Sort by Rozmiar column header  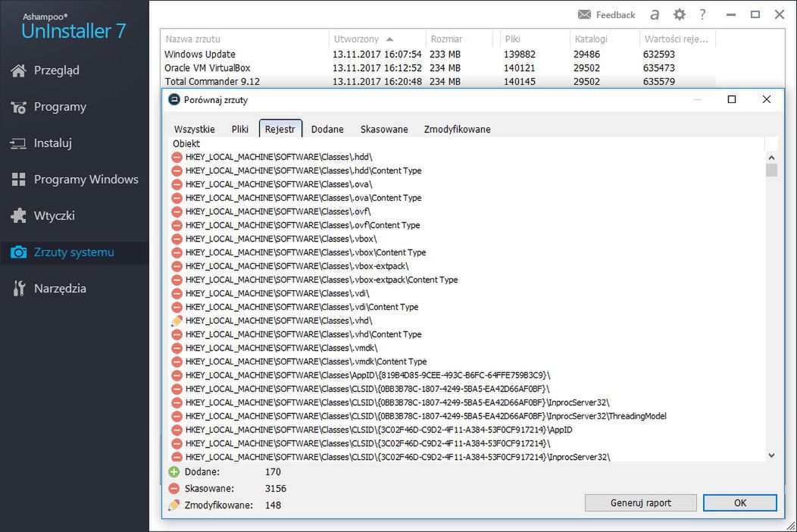[459, 39]
